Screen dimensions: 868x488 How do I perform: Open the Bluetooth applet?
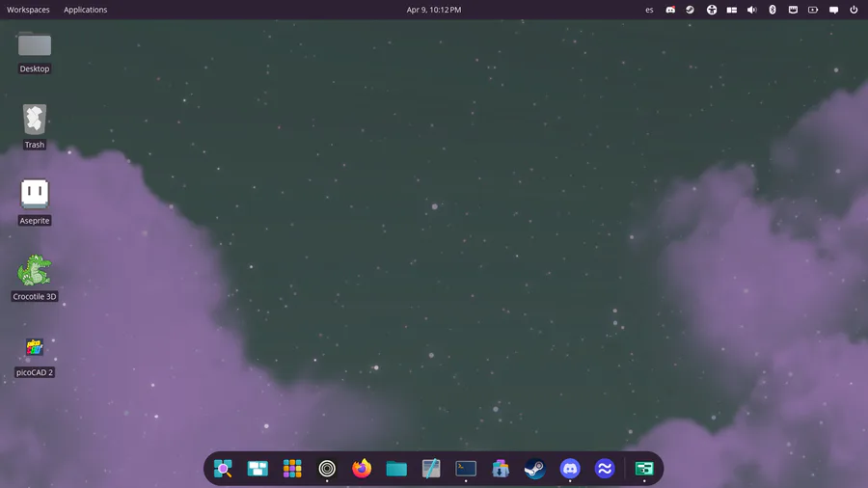(x=773, y=10)
